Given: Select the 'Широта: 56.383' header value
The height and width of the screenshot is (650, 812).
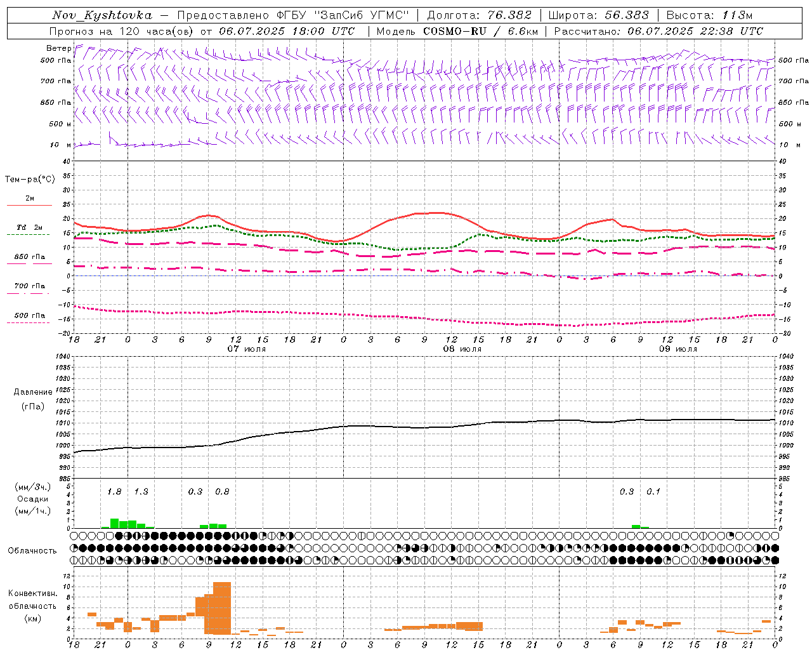Looking at the screenshot, I should click(598, 15).
